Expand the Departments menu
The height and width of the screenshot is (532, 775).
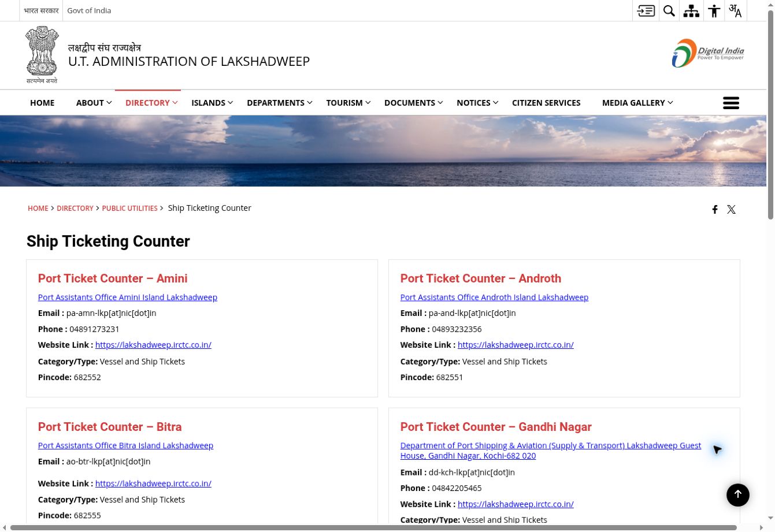280,103
